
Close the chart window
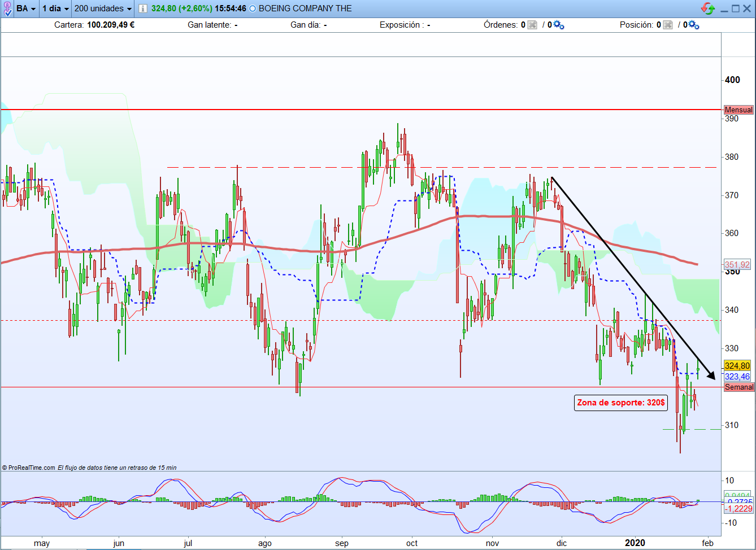[x=747, y=8]
